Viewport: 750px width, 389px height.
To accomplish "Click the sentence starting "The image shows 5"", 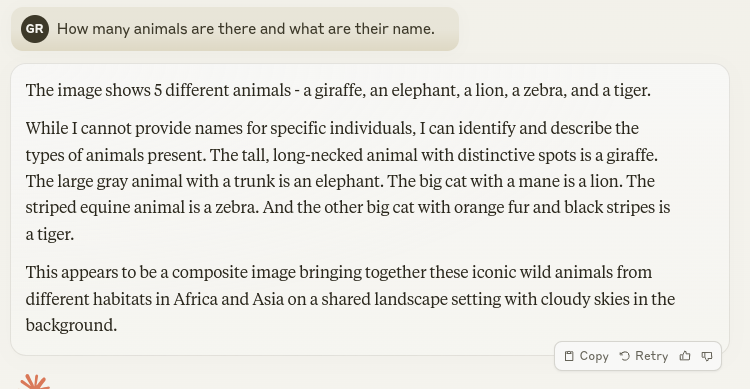I will pyautogui.click(x=338, y=90).
